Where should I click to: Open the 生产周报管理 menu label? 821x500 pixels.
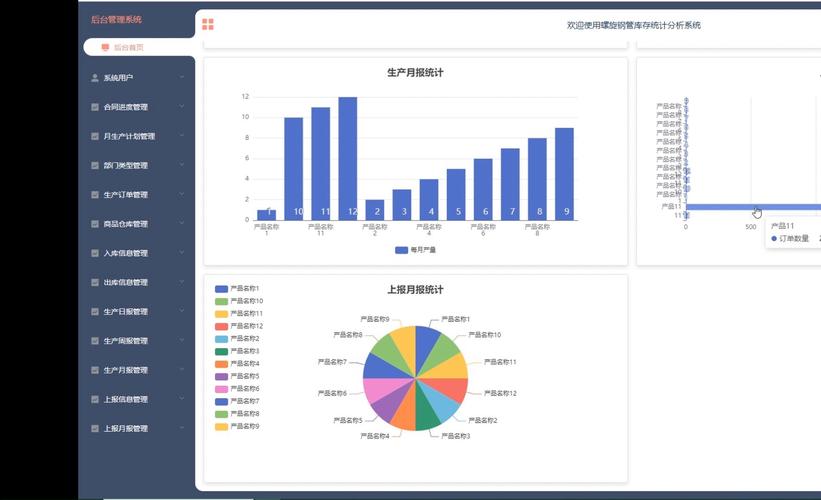(126, 341)
